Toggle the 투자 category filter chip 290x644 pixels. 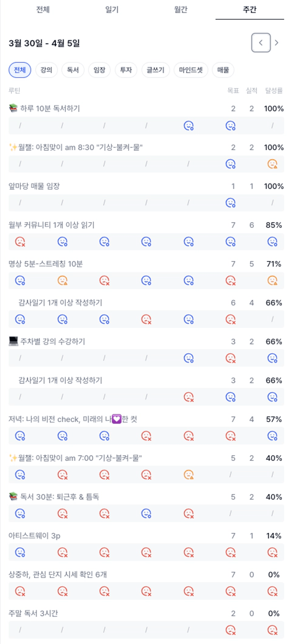(126, 70)
